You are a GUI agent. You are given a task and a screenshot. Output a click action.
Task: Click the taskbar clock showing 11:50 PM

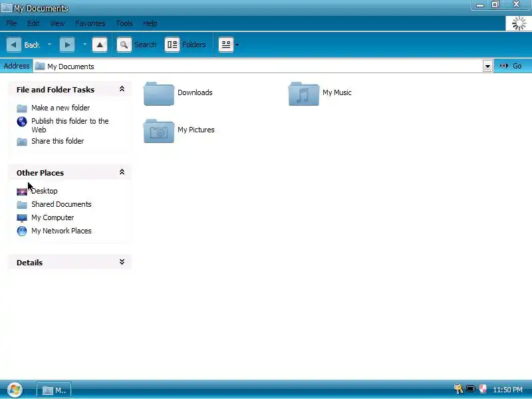507,390
